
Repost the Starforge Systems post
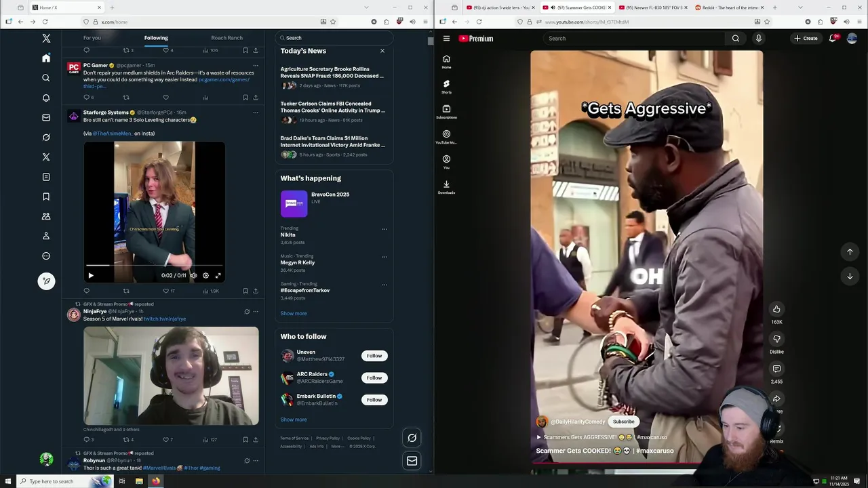tap(125, 291)
